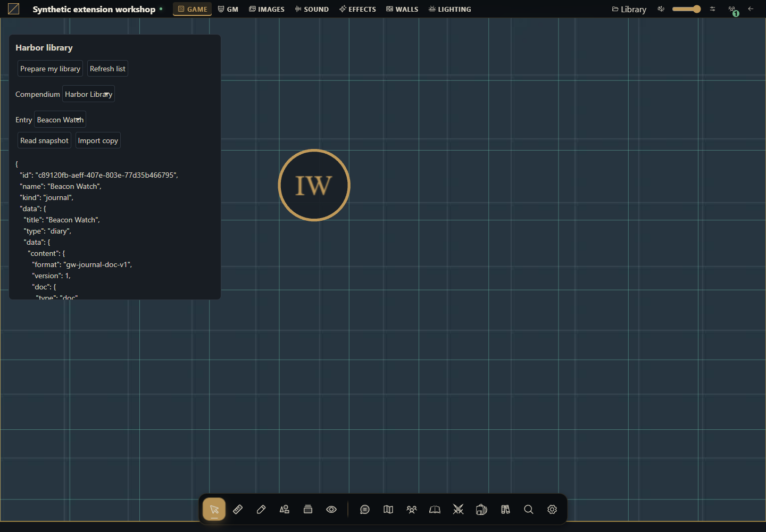Open the shapes tool
The image size is (766, 532).
pyautogui.click(x=285, y=510)
